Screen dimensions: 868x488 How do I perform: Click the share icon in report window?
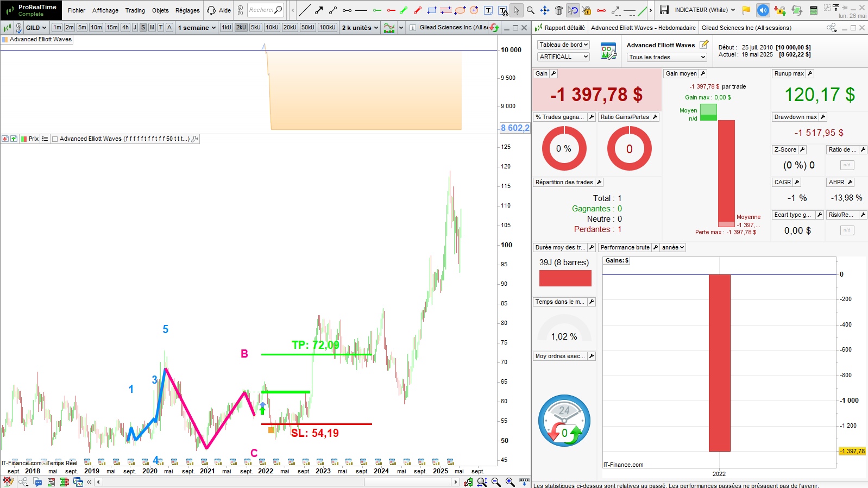[x=832, y=28]
